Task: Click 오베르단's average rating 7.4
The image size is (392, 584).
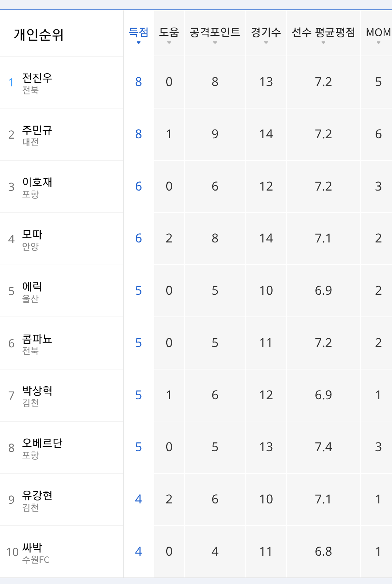Action: 323,447
